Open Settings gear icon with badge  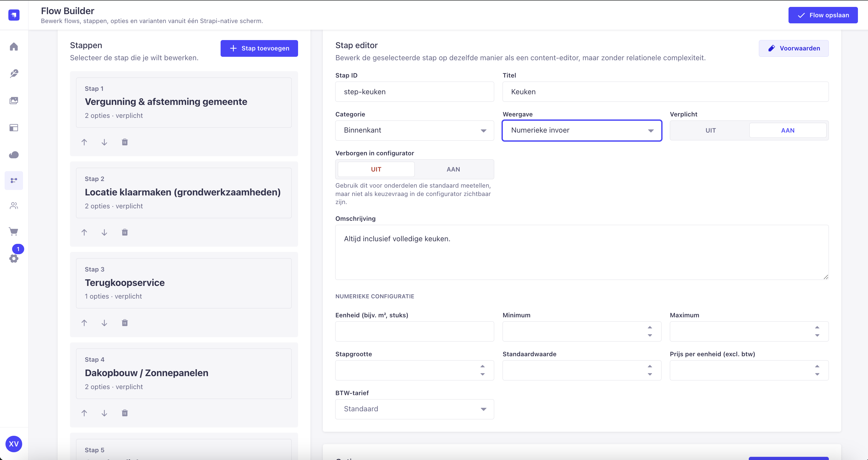tap(14, 258)
